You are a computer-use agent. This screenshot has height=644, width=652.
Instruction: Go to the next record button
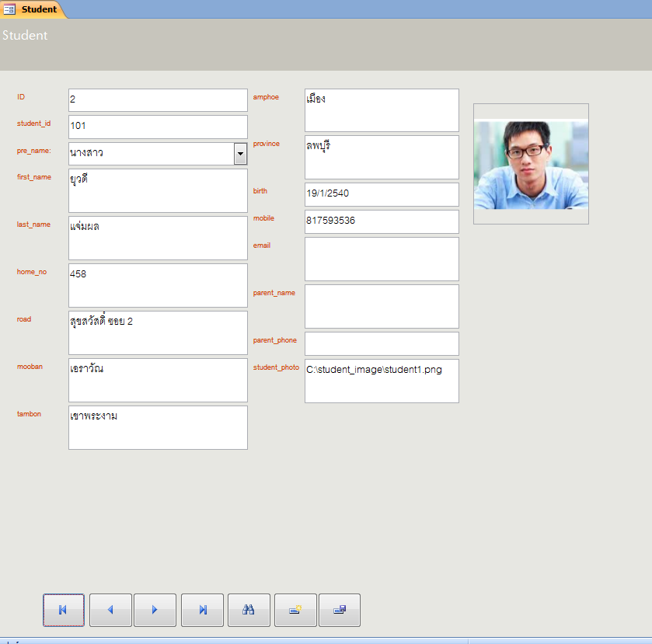pos(155,610)
